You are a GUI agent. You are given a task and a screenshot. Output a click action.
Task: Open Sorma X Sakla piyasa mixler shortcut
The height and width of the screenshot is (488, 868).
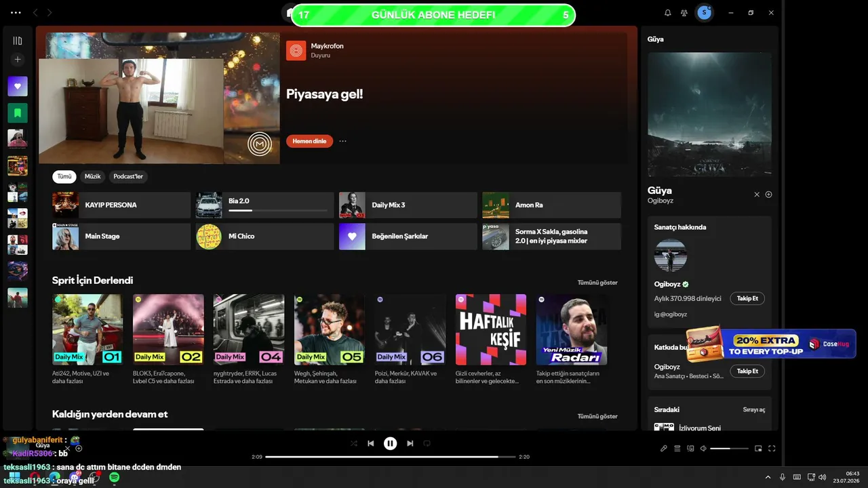tap(551, 237)
